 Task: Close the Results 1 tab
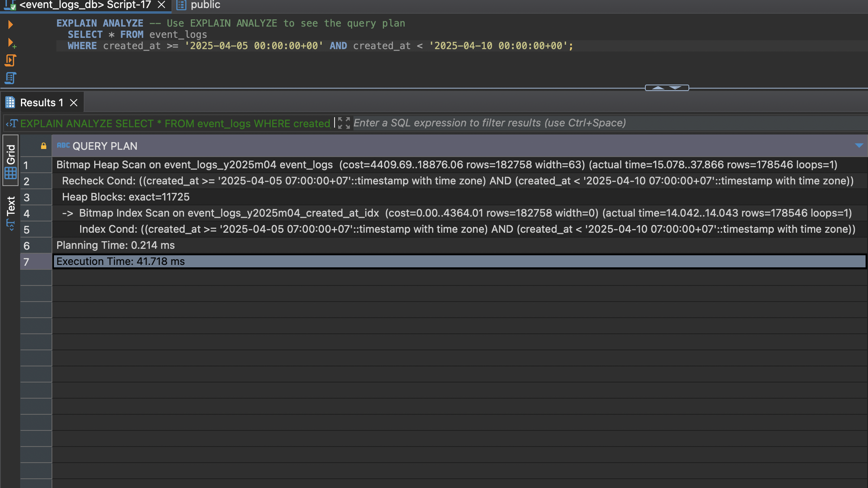pos(73,102)
